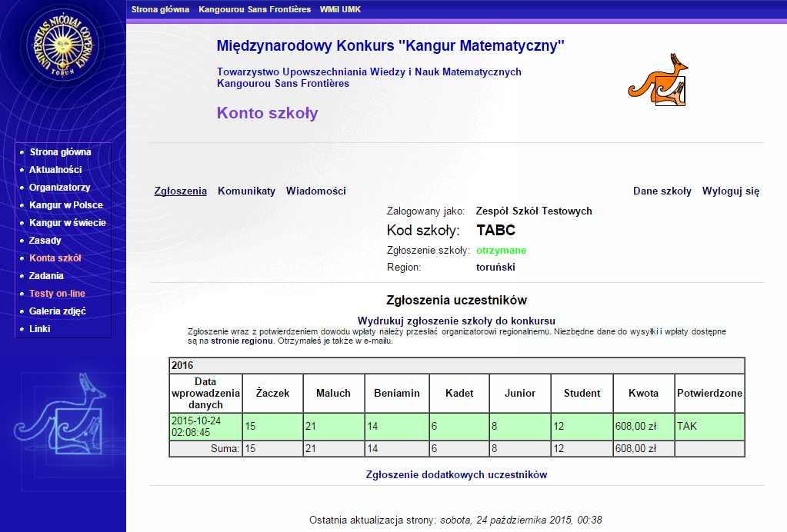The image size is (787, 532).
Task: Open Galeria zdjęć in sidebar
Action: pyautogui.click(x=57, y=311)
